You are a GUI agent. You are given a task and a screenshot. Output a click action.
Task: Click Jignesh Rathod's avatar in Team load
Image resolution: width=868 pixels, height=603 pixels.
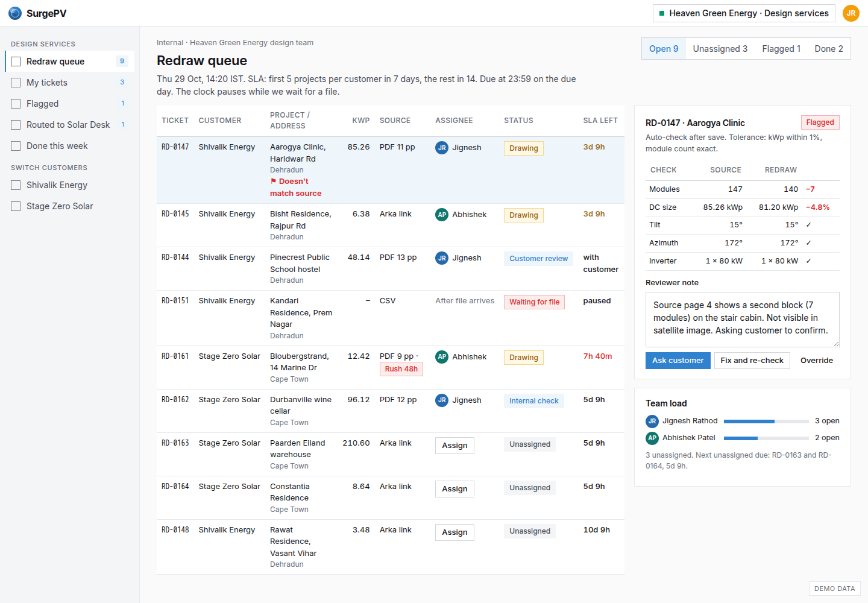(652, 421)
